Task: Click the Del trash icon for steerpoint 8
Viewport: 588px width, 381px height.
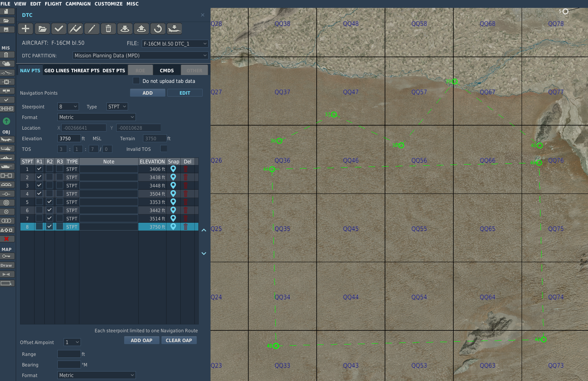Action: coord(185,227)
